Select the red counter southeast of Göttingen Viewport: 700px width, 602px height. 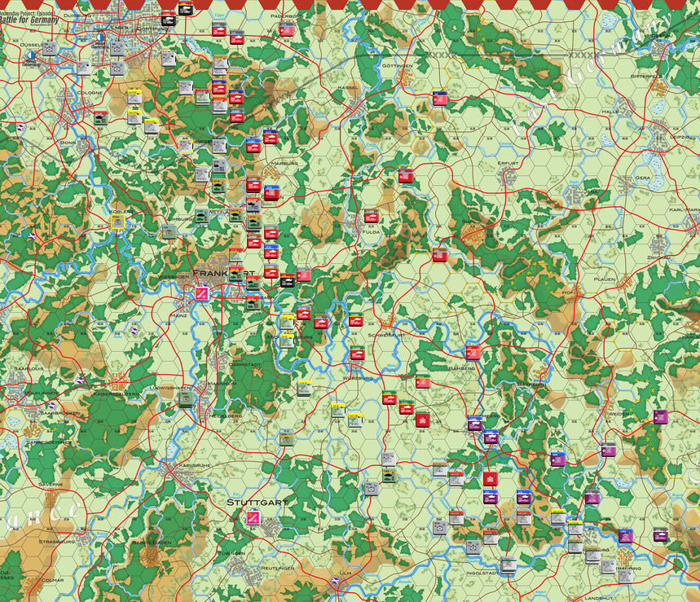tap(440, 99)
